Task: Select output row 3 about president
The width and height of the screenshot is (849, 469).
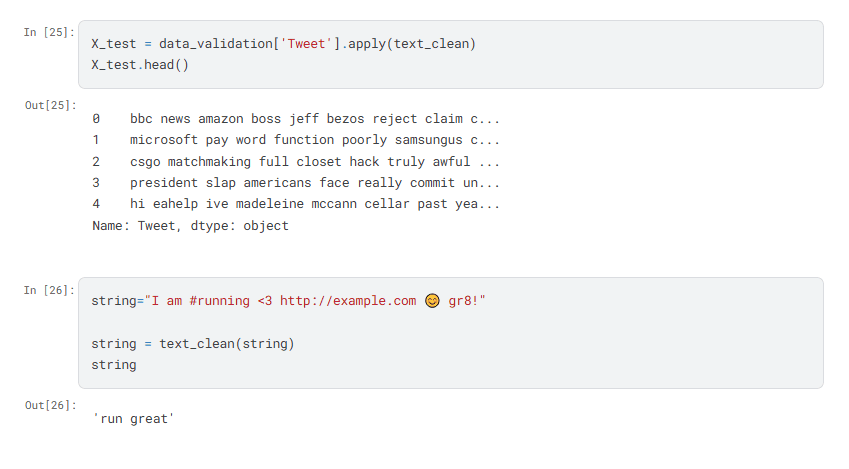Action: point(296,183)
